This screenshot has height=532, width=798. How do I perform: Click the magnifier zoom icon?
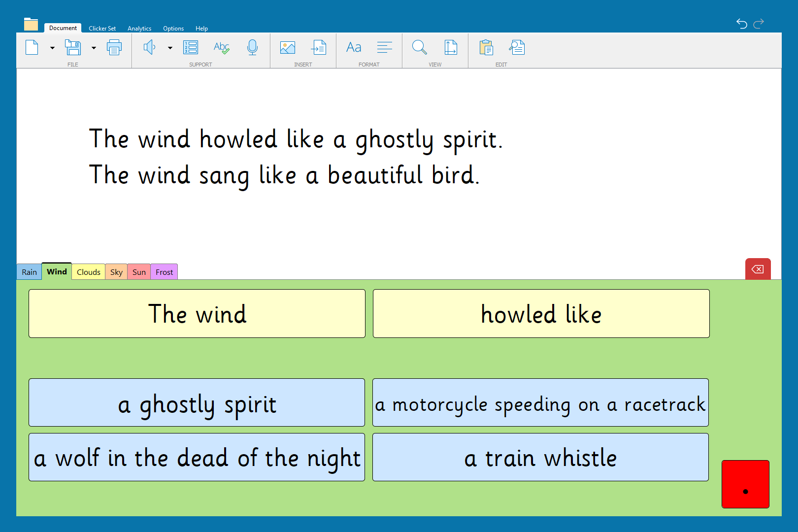coord(419,48)
